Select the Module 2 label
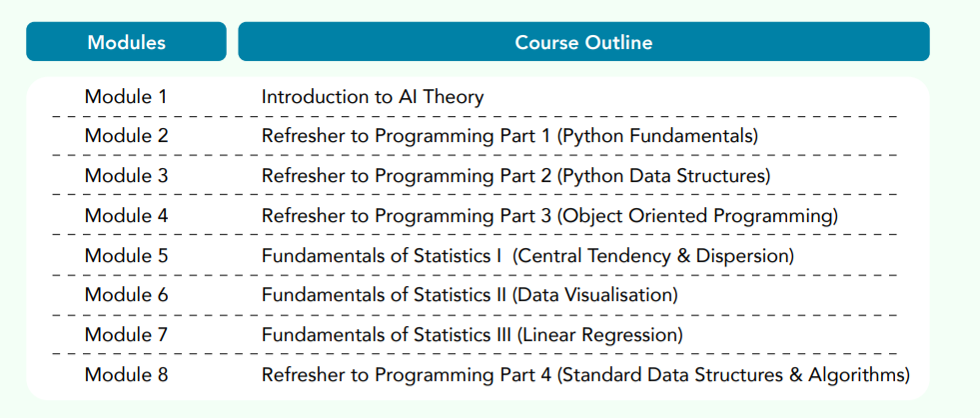The image size is (980, 418). (126, 136)
